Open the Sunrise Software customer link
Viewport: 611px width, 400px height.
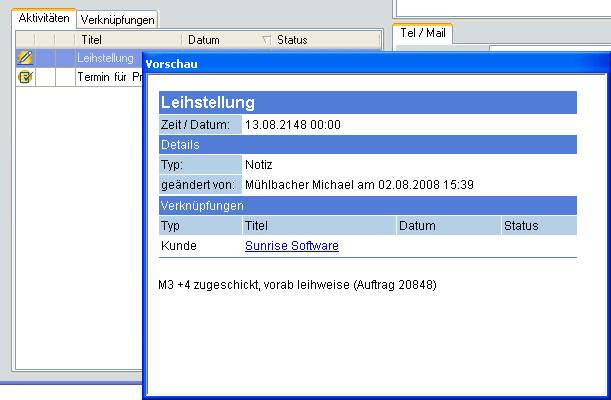[292, 246]
